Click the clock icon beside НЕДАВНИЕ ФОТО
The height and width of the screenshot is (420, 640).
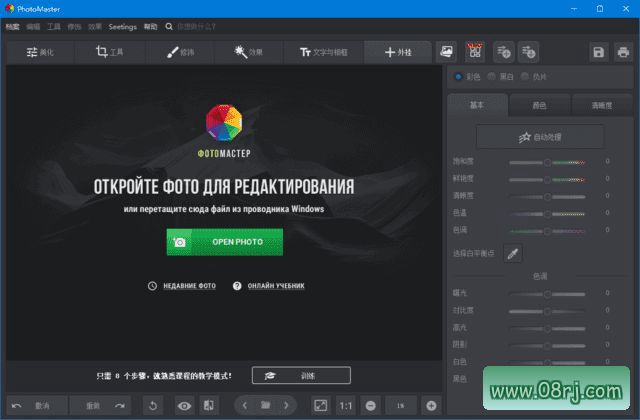tap(152, 286)
